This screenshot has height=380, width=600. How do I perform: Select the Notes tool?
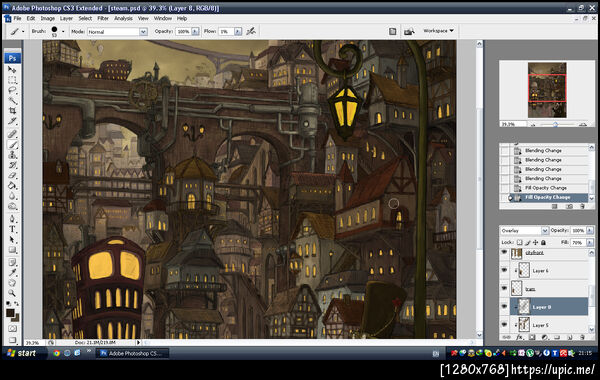coord(12,263)
